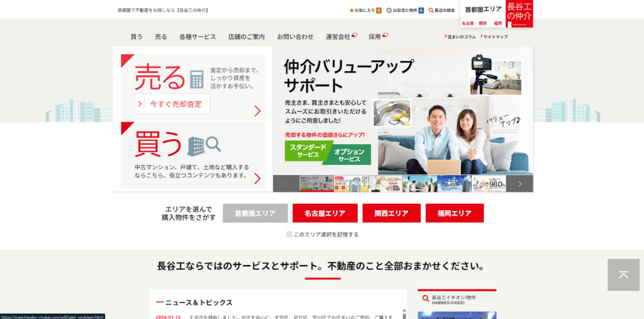Select the 98.0% carousel thumbnail
This screenshot has height=319, width=644.
click(x=489, y=184)
